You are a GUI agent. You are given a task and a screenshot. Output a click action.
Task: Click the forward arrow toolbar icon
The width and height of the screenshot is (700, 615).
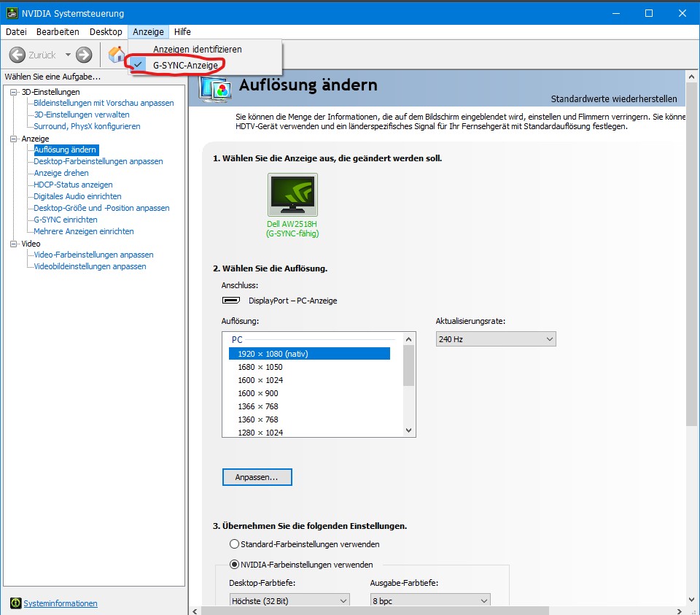[x=84, y=55]
